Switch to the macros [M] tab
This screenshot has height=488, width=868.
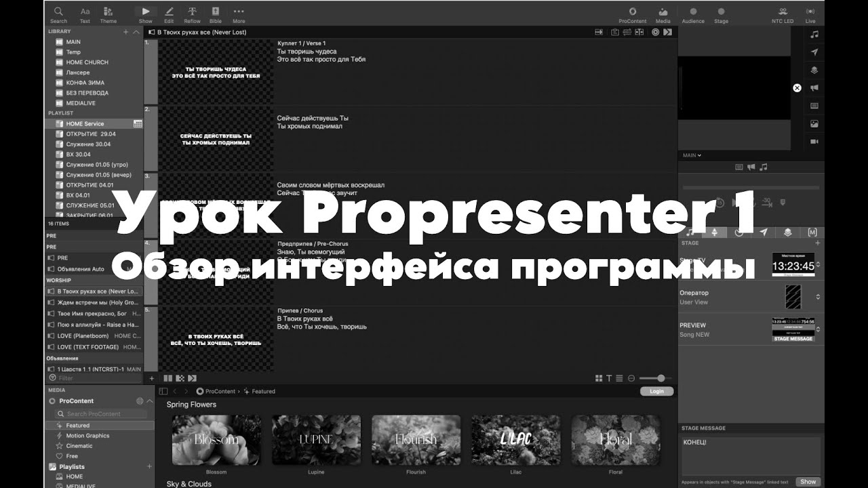(813, 232)
